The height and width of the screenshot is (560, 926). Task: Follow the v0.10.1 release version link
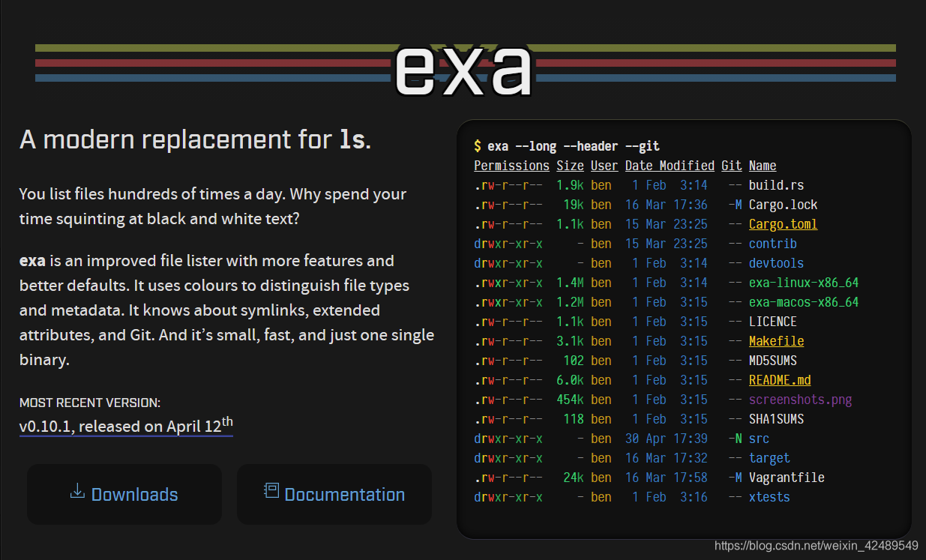coord(126,425)
